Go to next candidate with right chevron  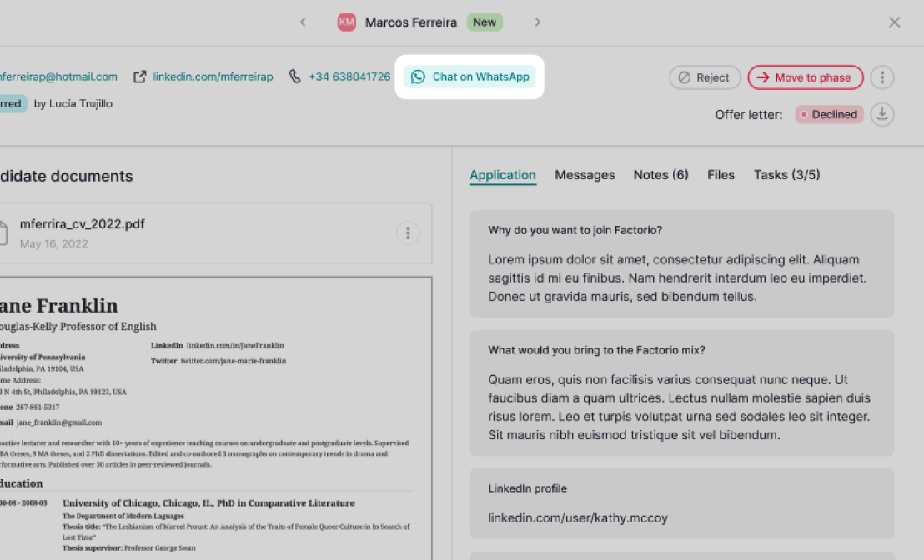538,22
